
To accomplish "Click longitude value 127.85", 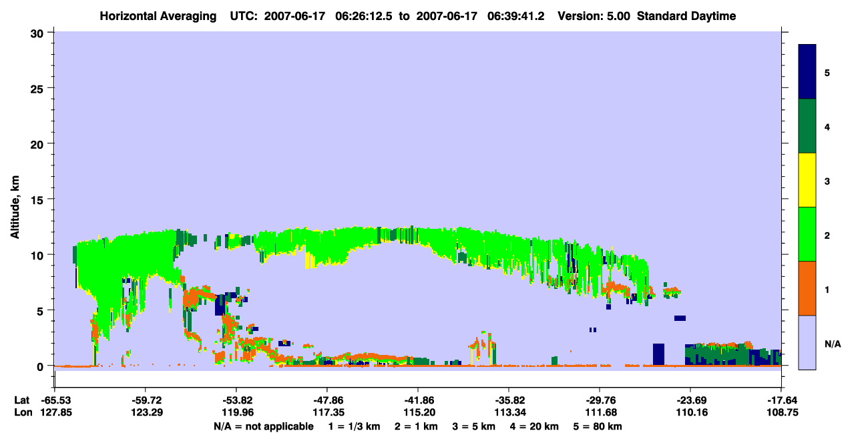I will click(55, 413).
